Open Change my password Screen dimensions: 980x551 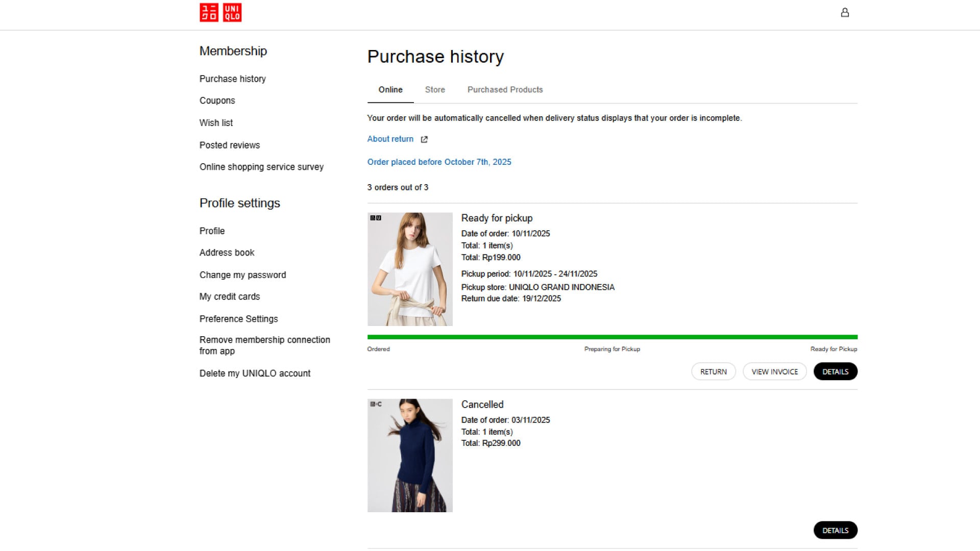(x=242, y=274)
